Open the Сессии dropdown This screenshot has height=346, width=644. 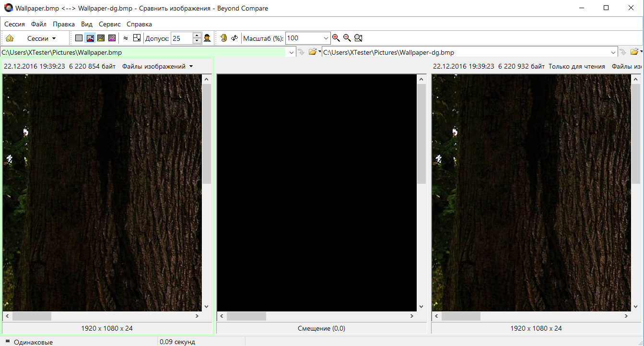(x=41, y=38)
